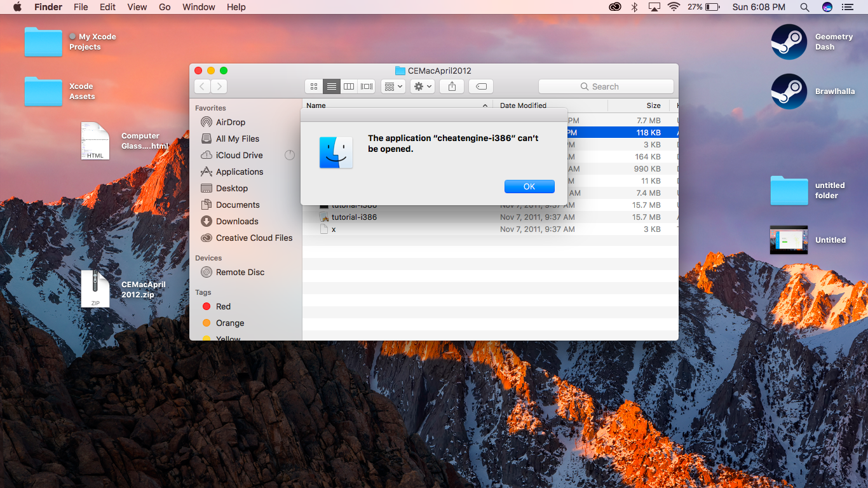Open the Window menu
868x488 pixels.
tap(199, 7)
